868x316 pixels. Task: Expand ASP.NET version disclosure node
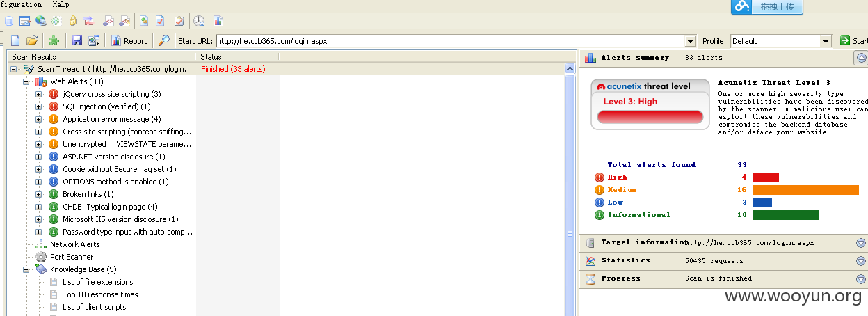(39, 157)
